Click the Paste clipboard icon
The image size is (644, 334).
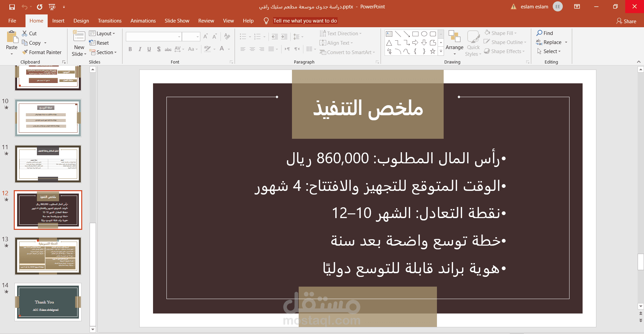[x=12, y=37]
